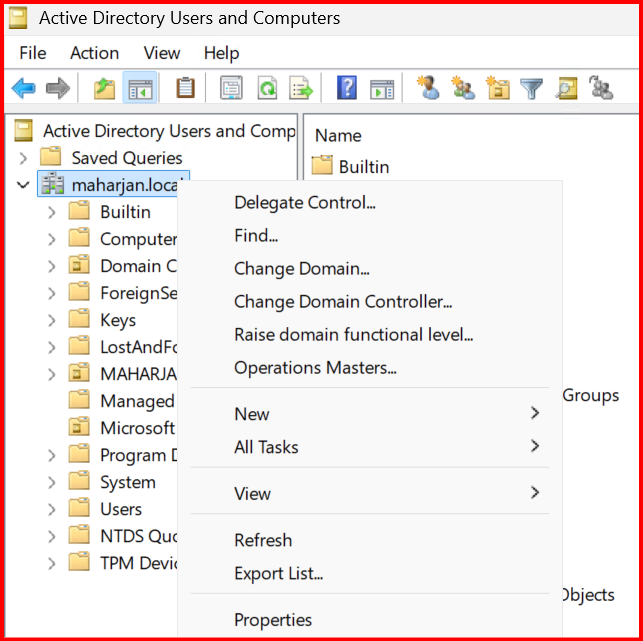Select Raise domain functional level option

[353, 335]
